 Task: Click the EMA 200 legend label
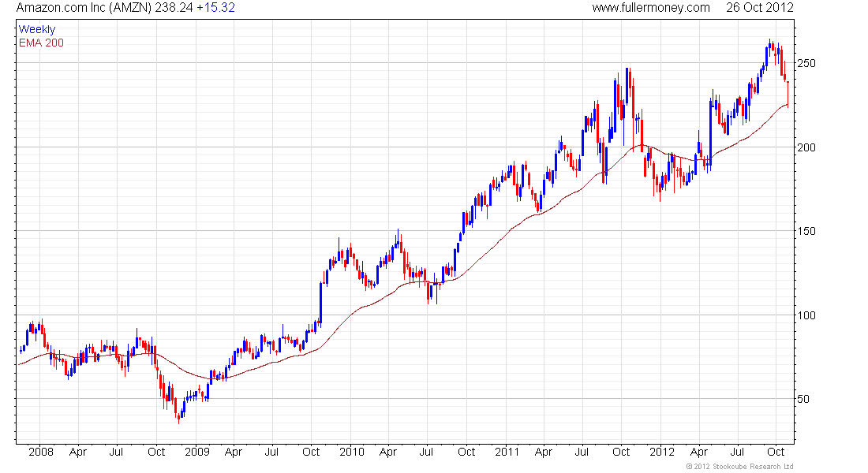pos(41,43)
